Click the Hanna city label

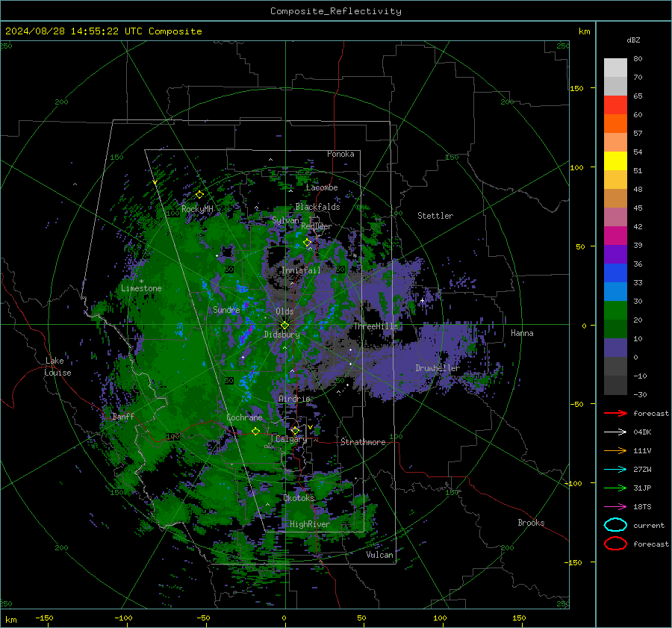(522, 333)
